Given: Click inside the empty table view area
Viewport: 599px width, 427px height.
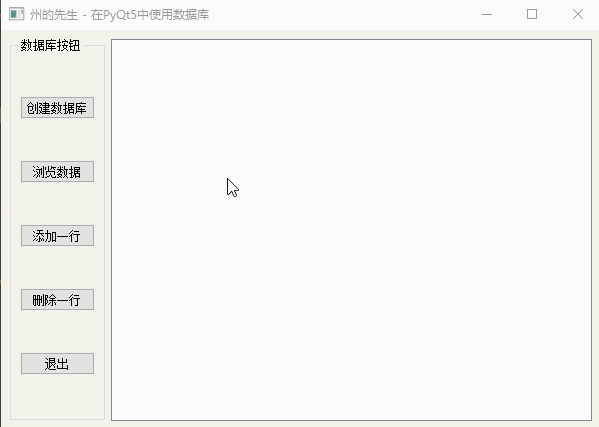Looking at the screenshot, I should [x=351, y=229].
